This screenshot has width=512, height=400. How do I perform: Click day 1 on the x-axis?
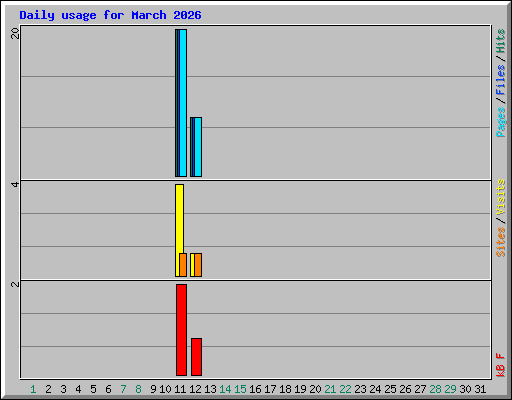33,389
